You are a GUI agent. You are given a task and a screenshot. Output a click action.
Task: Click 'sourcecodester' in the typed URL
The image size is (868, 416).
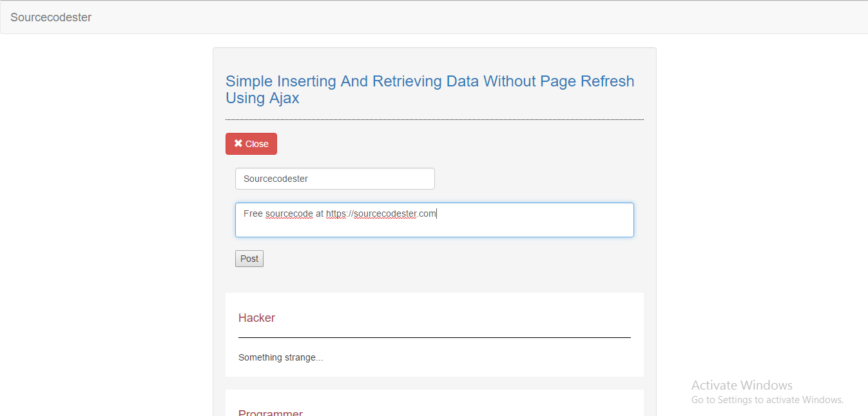point(385,213)
